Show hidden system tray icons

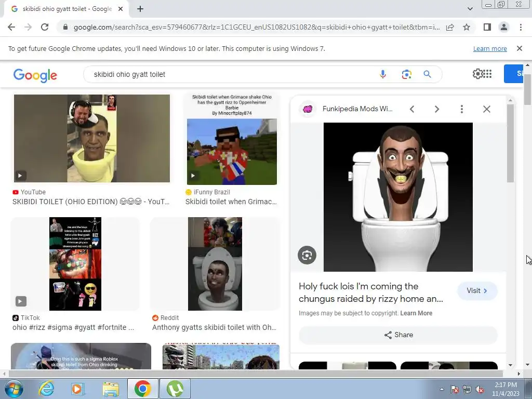click(x=442, y=389)
